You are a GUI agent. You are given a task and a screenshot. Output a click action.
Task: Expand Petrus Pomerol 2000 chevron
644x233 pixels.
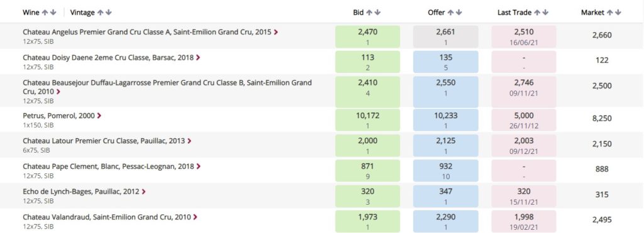(99, 116)
